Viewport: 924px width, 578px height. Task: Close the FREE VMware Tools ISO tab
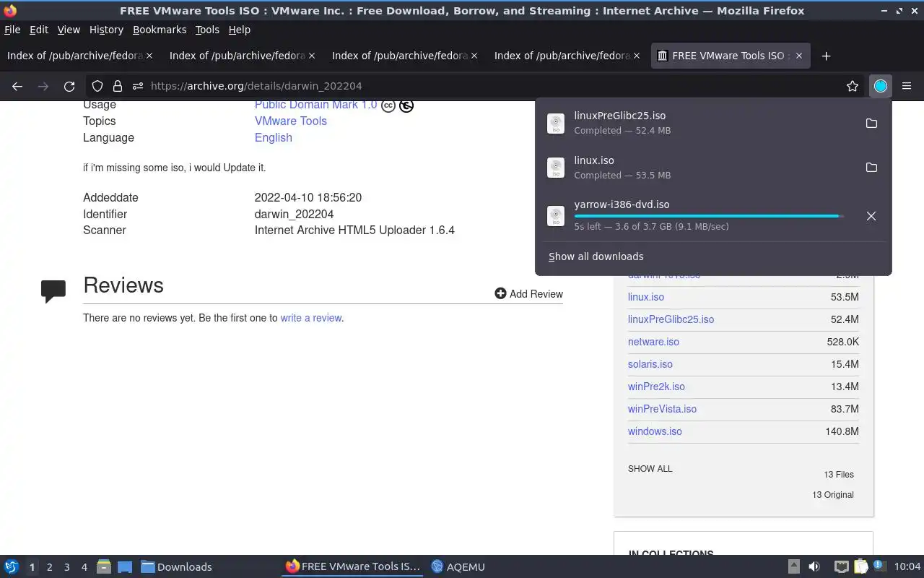(800, 56)
